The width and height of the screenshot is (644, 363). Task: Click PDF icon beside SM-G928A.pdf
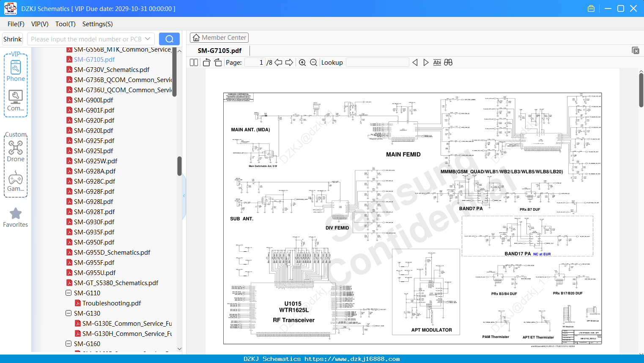coord(69,171)
